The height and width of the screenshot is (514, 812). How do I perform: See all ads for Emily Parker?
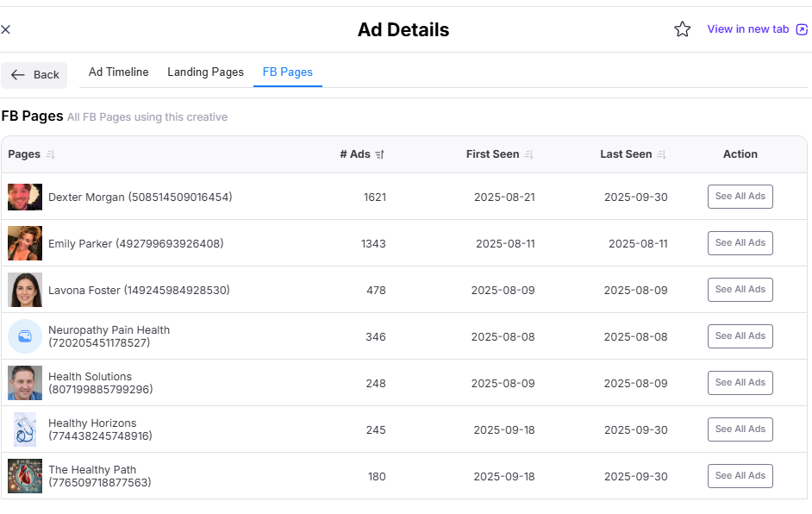(x=740, y=243)
